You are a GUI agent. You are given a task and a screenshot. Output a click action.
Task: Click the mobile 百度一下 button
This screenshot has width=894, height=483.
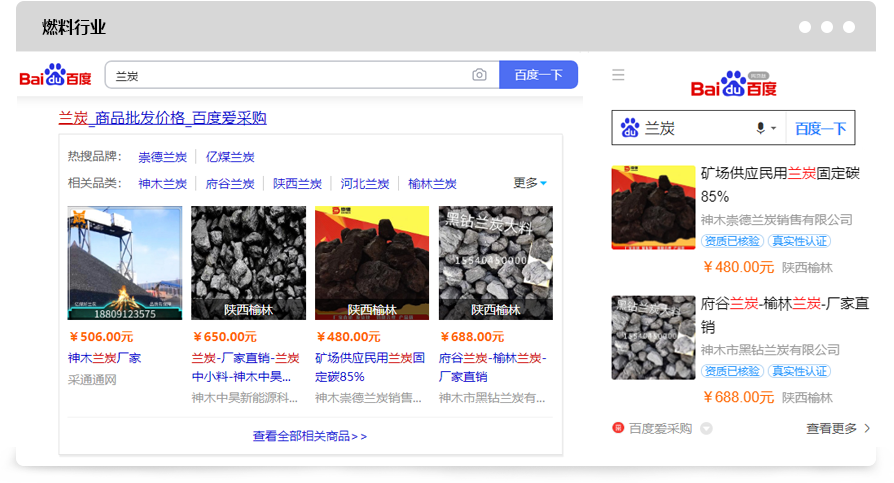tap(820, 128)
